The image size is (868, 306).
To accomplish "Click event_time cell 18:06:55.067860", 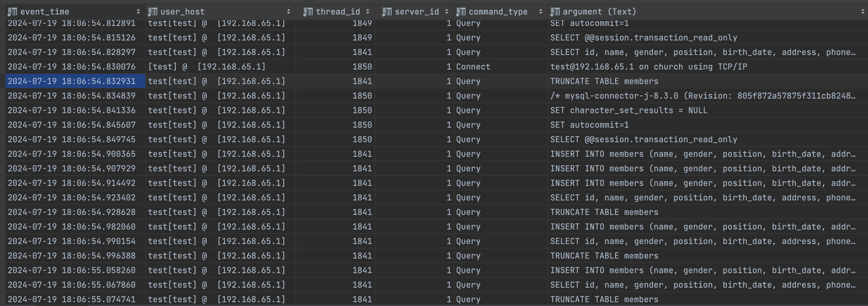I will tap(75, 285).
